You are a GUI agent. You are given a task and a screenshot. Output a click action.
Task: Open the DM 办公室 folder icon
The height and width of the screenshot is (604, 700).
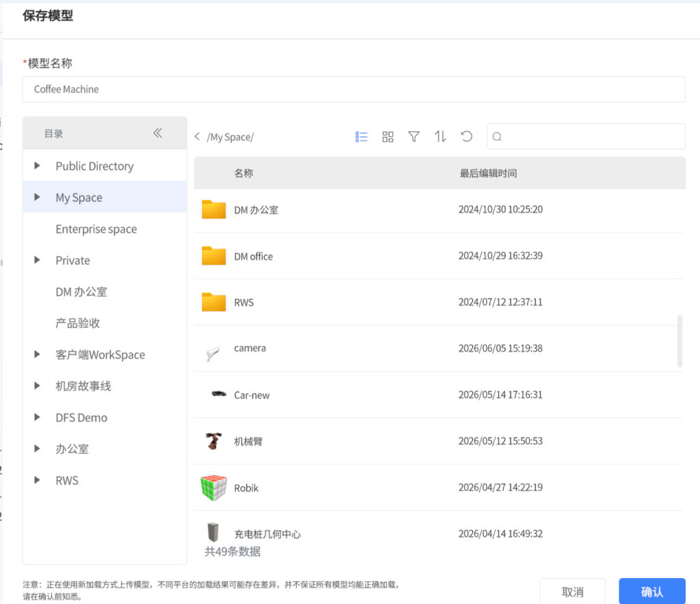click(213, 209)
